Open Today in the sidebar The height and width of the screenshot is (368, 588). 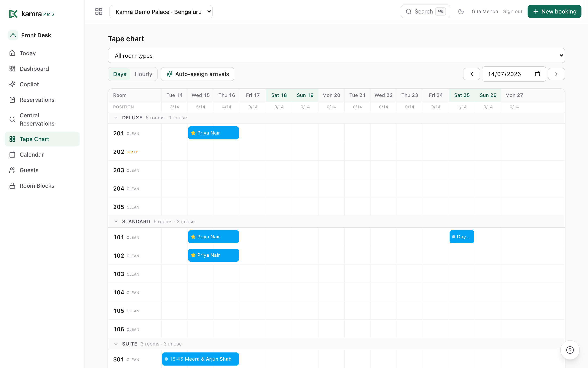coord(42,53)
